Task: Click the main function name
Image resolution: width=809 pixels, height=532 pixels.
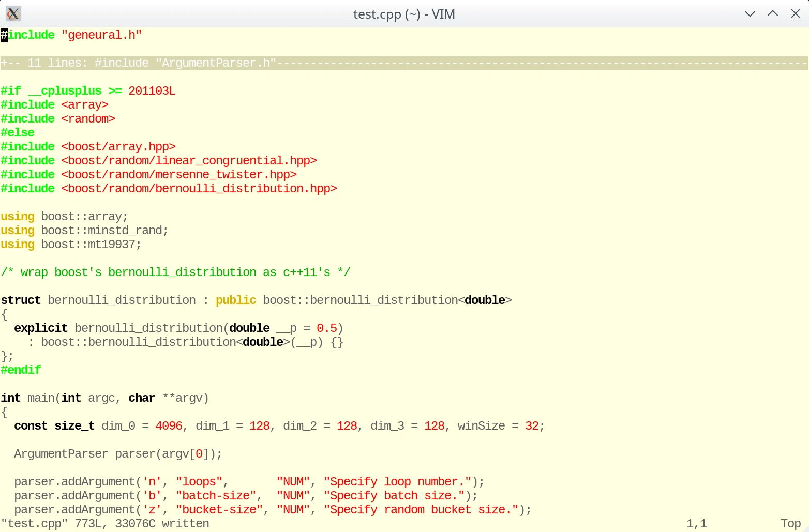Action: 41,398
